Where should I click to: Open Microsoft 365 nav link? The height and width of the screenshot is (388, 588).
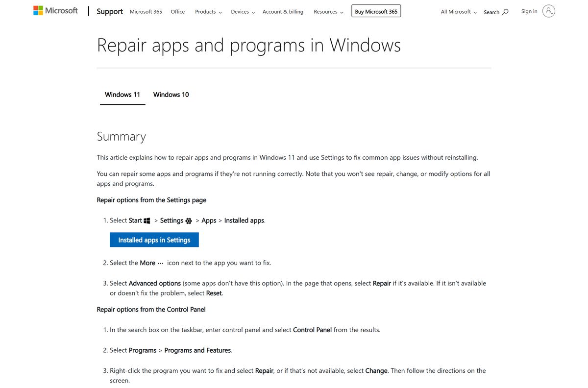[x=146, y=12]
